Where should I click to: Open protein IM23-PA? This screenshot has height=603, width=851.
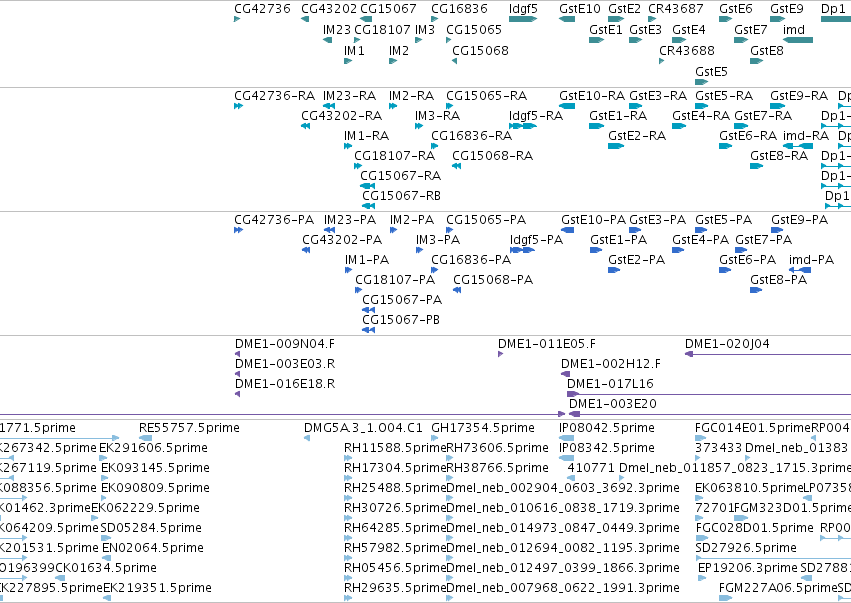[x=350, y=220]
